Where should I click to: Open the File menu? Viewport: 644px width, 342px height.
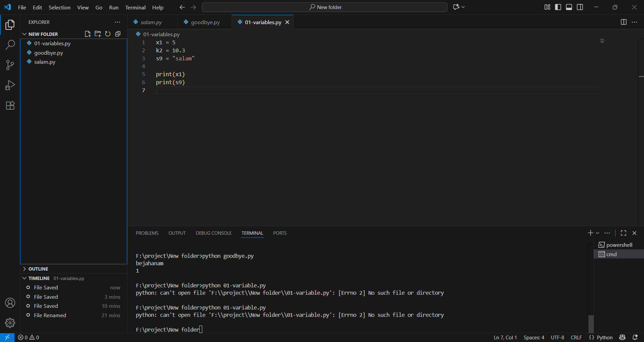[x=22, y=7]
